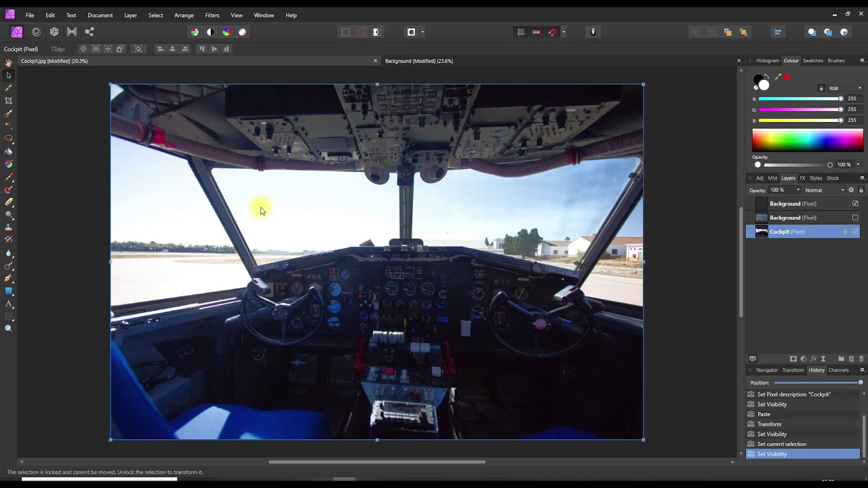Image resolution: width=868 pixels, height=488 pixels.
Task: Click the History Position slider
Action: click(x=818, y=383)
